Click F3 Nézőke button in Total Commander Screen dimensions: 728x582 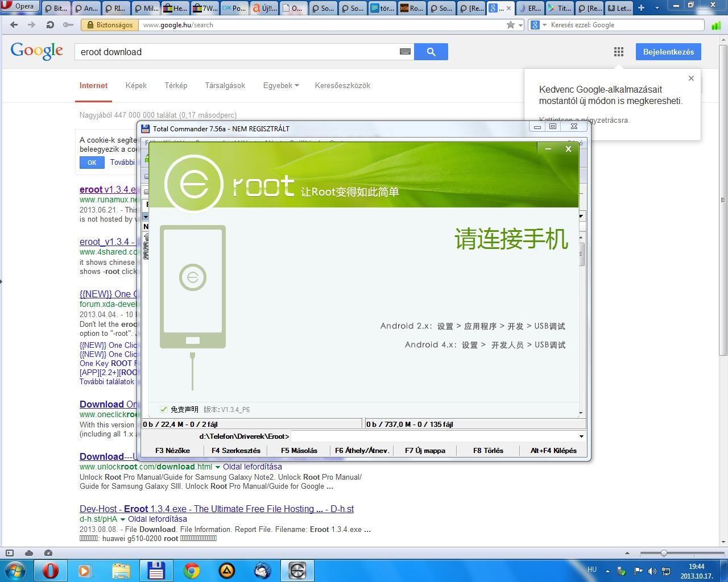tap(172, 451)
